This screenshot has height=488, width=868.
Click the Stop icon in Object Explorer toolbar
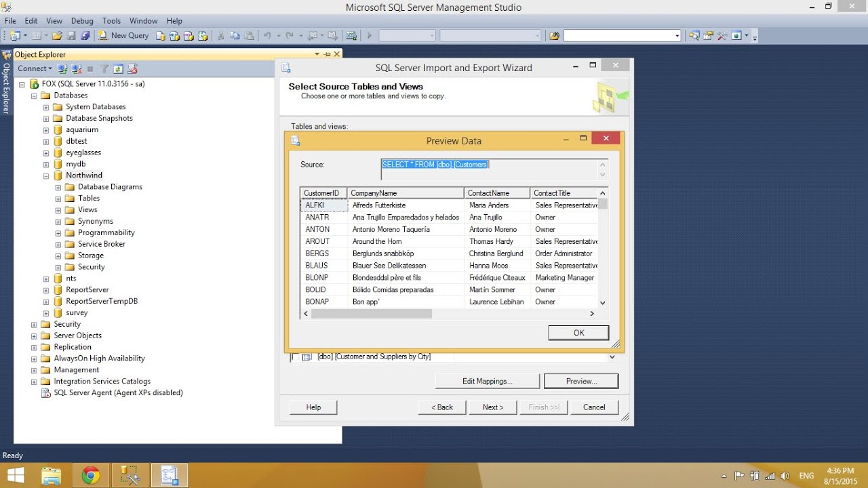(x=90, y=68)
